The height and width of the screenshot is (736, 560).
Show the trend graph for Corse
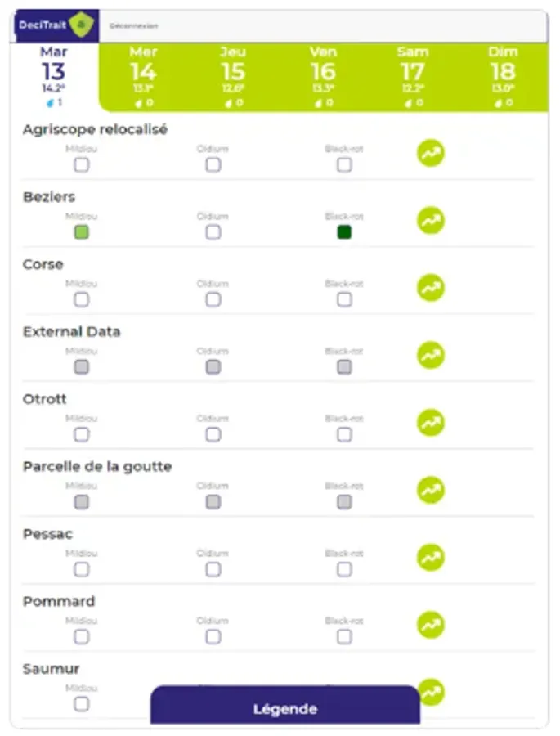431,288
